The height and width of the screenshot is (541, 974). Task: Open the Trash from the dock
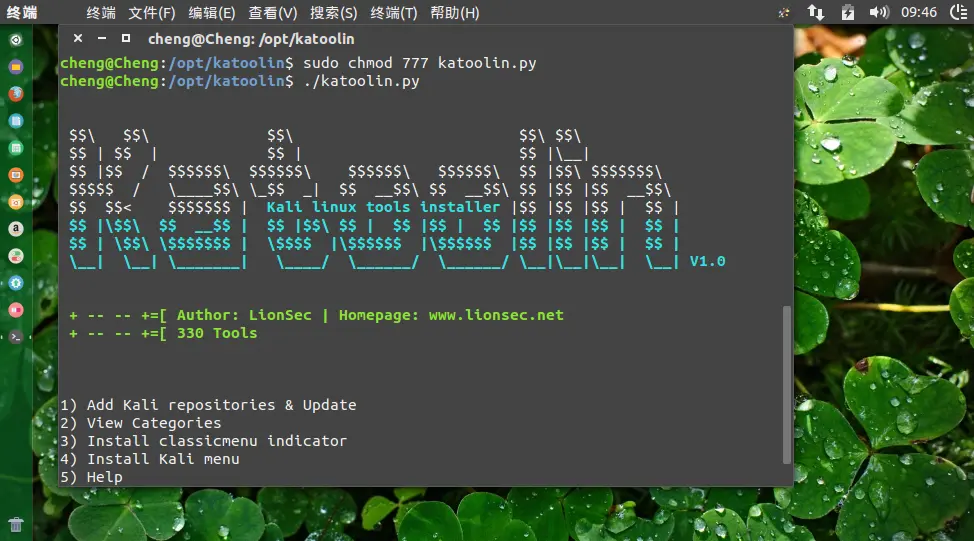(x=16, y=525)
